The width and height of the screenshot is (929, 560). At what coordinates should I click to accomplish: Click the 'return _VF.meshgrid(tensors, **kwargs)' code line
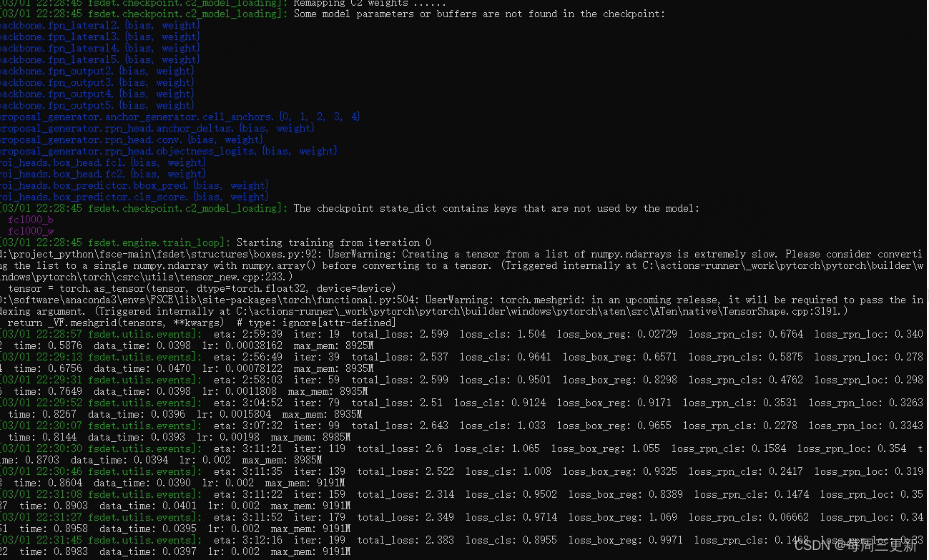coord(202,323)
